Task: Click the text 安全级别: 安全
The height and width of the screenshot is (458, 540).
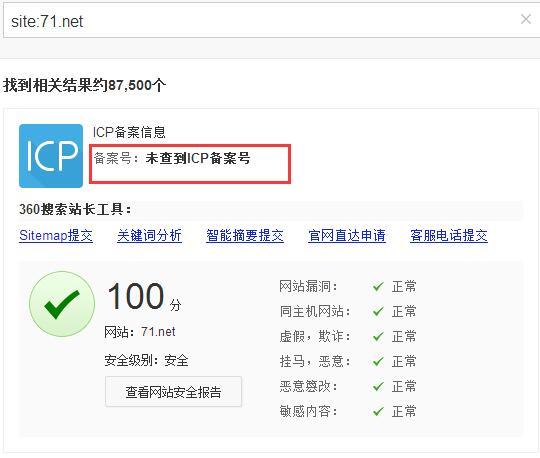Action: [146, 361]
